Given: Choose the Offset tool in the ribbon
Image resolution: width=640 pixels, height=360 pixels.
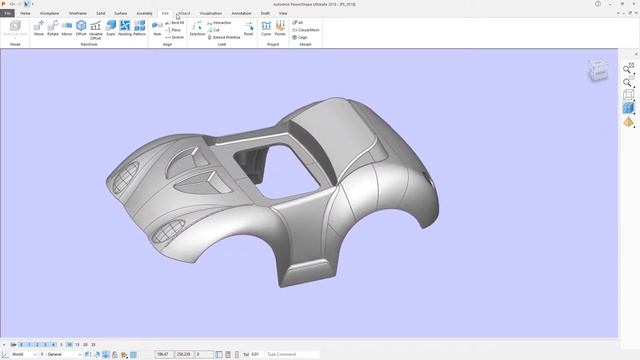Looking at the screenshot, I should (x=81, y=28).
